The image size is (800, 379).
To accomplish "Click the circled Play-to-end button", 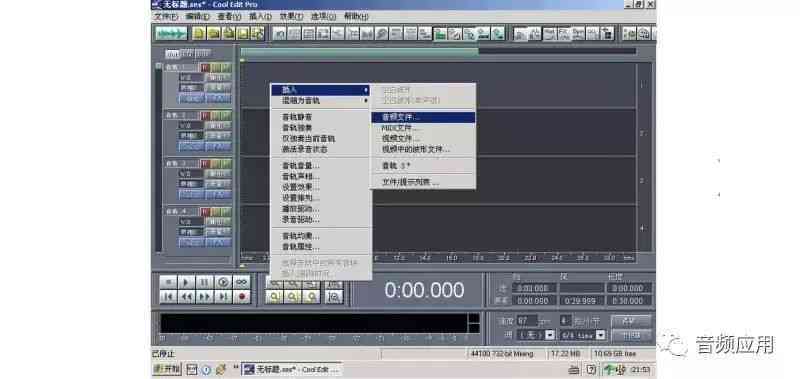I will (223, 282).
